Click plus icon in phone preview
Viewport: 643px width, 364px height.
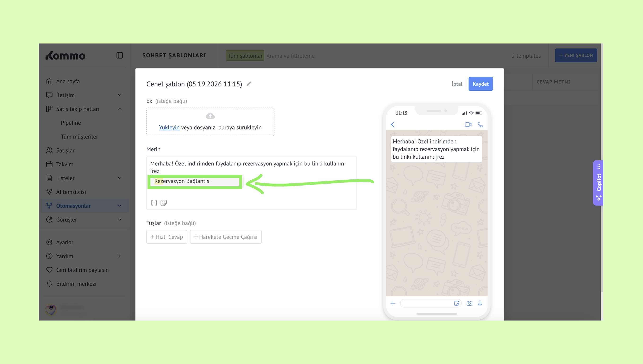393,303
